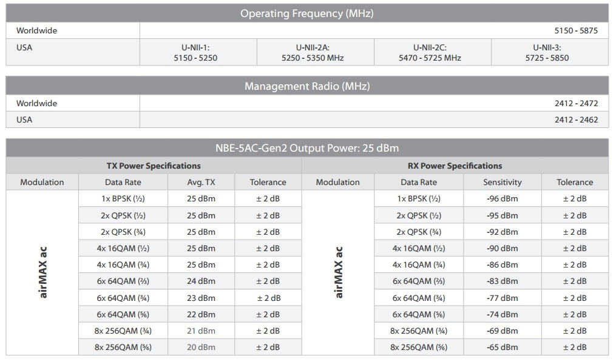Click the TX 'Modulation' column header

[x=42, y=182]
